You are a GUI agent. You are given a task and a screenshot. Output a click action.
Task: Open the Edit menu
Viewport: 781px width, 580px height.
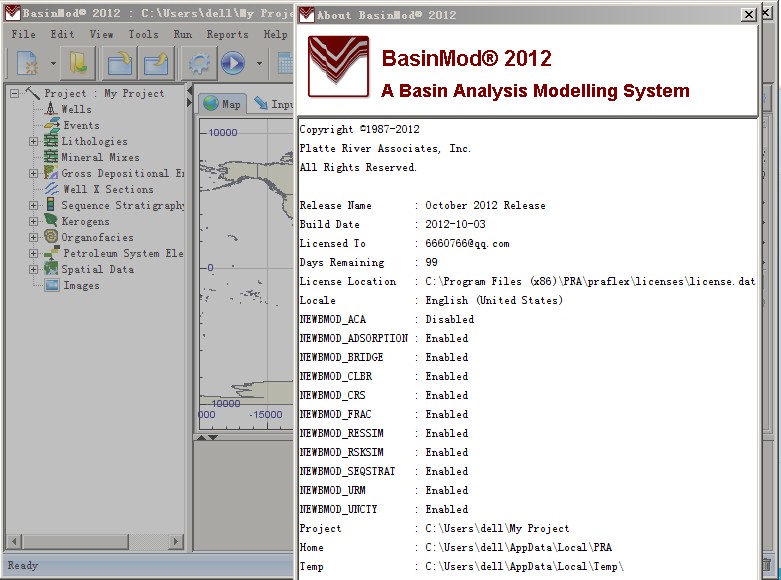[x=62, y=34]
